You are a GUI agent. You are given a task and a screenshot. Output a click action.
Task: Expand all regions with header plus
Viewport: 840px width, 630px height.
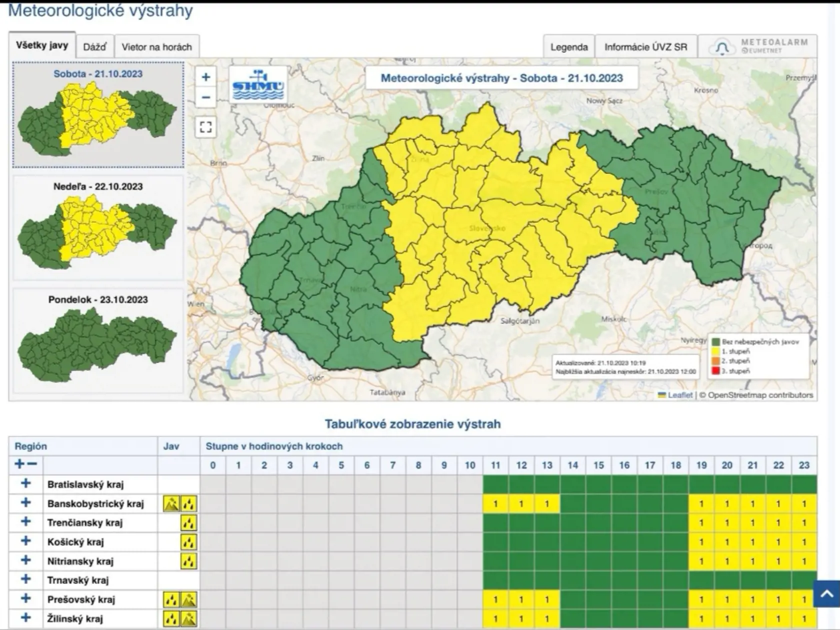click(x=19, y=464)
